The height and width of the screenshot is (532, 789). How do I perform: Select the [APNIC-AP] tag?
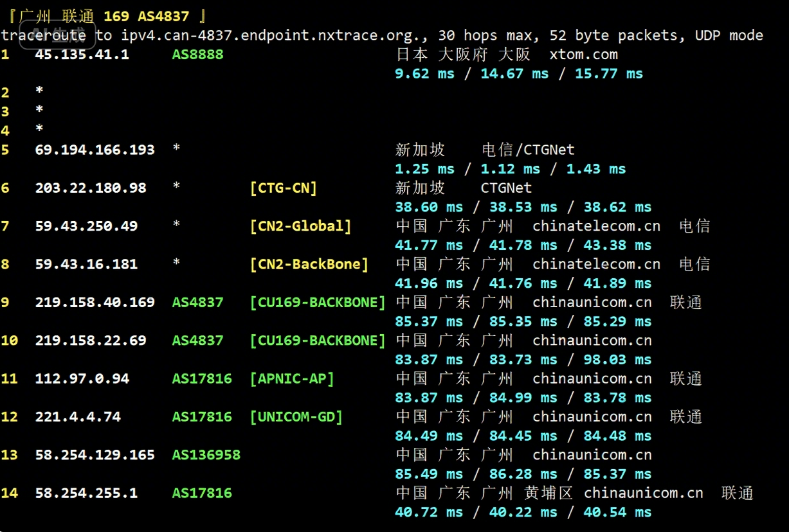[292, 378]
